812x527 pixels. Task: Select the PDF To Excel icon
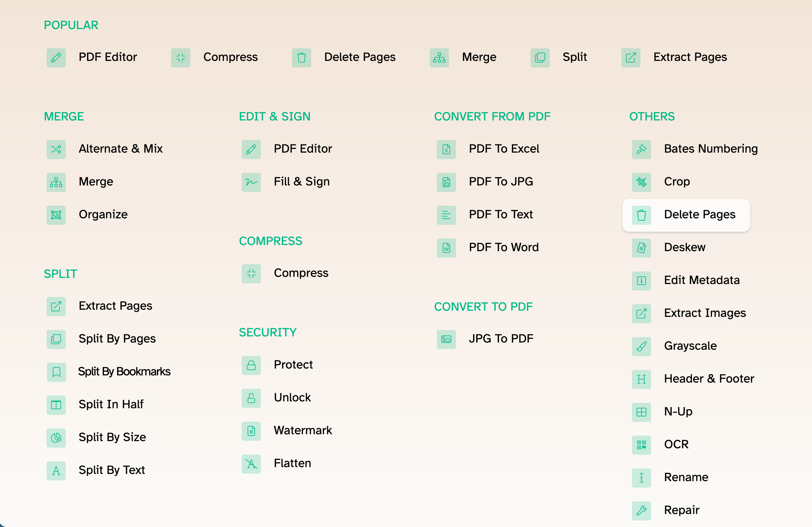pos(446,150)
